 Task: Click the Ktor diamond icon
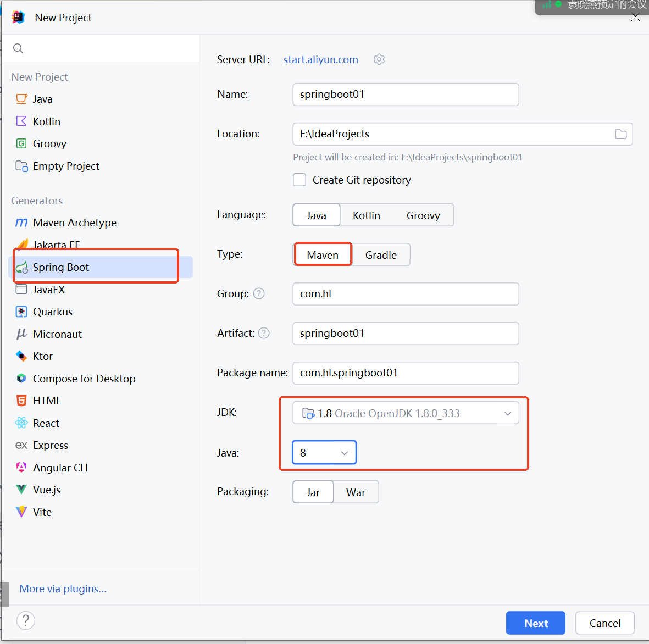pos(21,356)
